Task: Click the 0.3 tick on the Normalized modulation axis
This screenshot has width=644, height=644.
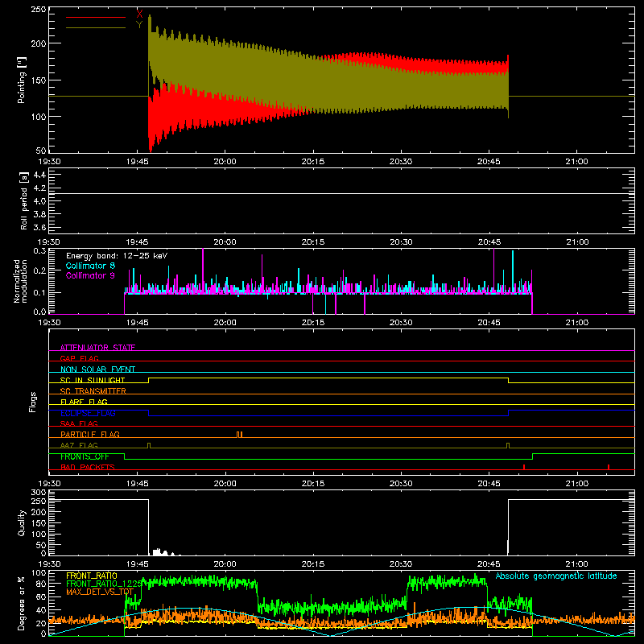Action: point(39,250)
